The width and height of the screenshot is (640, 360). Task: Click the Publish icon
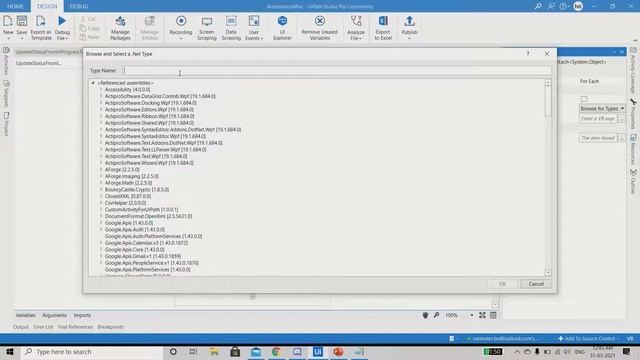(409, 21)
